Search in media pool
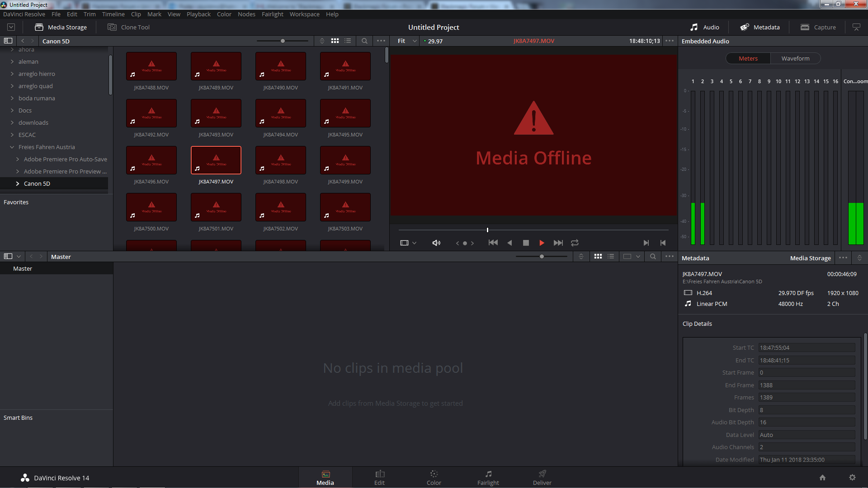The height and width of the screenshot is (488, 868). click(653, 256)
